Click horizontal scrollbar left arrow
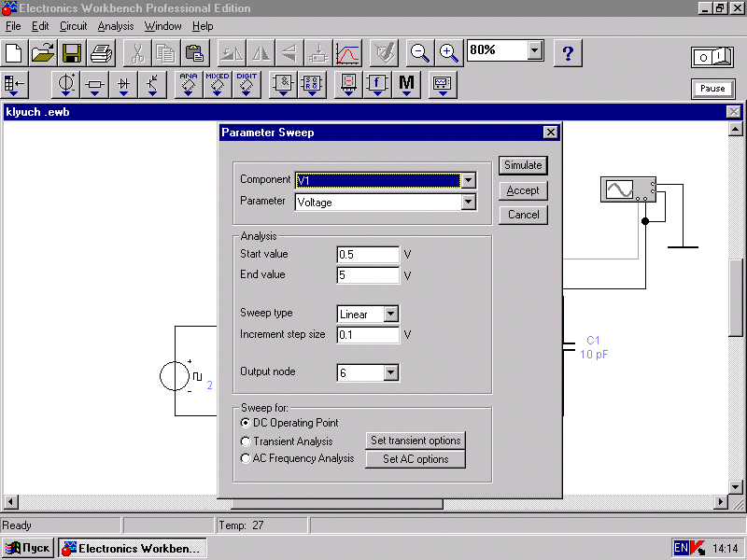The height and width of the screenshot is (560, 747). [x=11, y=501]
